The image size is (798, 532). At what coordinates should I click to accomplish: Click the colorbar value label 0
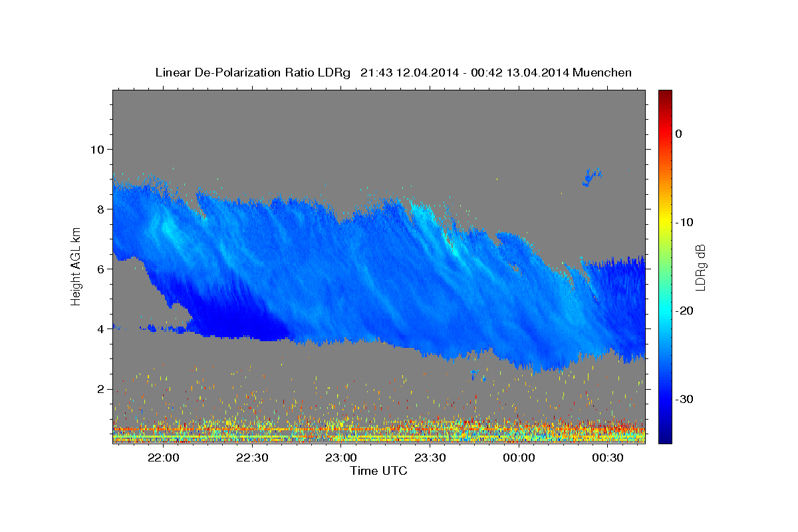tap(678, 134)
